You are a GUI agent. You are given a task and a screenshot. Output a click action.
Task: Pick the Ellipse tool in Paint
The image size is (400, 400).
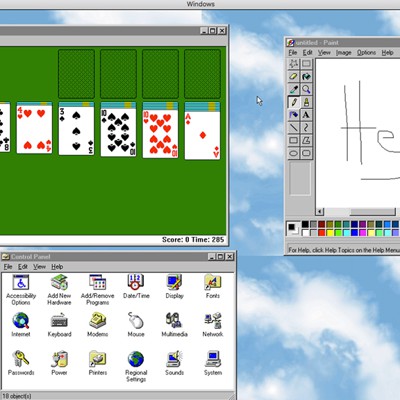293,153
